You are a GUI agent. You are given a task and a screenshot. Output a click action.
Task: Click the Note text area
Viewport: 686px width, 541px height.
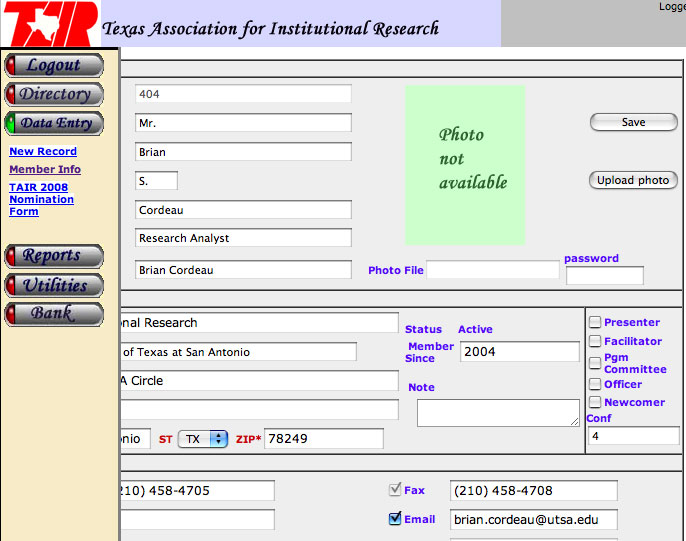pyautogui.click(x=498, y=413)
